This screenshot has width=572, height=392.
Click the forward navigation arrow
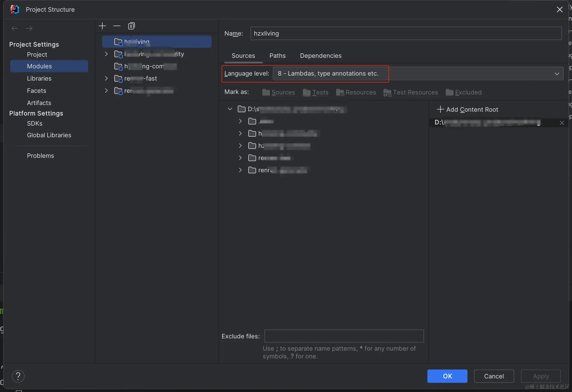pyautogui.click(x=29, y=28)
